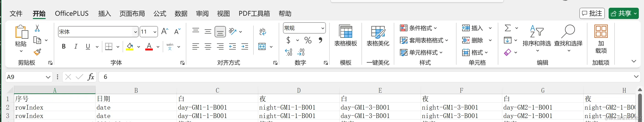Open the font name dropdown
Viewport: 644px width, 122px height.
point(135,32)
